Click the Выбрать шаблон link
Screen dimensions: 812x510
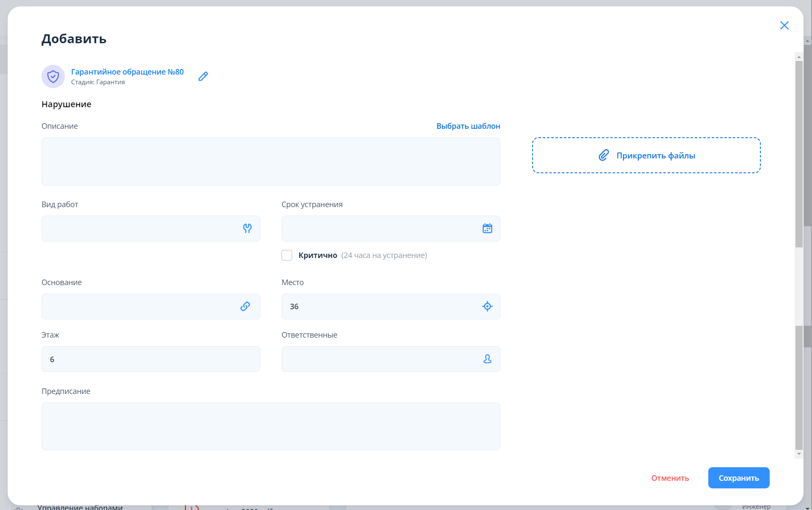pyautogui.click(x=468, y=126)
